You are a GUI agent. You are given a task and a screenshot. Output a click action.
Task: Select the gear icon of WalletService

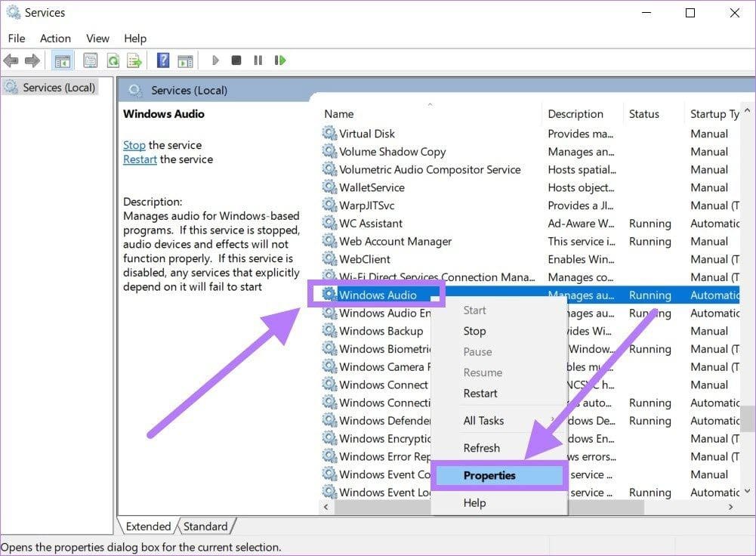click(329, 187)
